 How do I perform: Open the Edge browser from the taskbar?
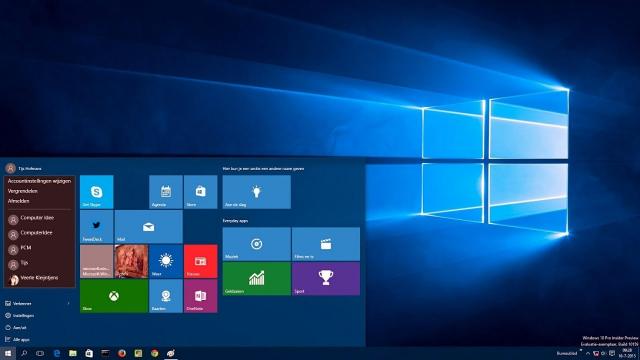pyautogui.click(x=57, y=353)
